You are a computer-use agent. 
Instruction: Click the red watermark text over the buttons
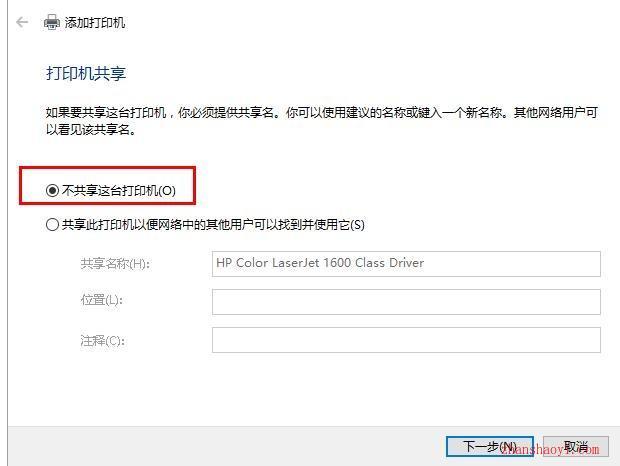coord(550,449)
